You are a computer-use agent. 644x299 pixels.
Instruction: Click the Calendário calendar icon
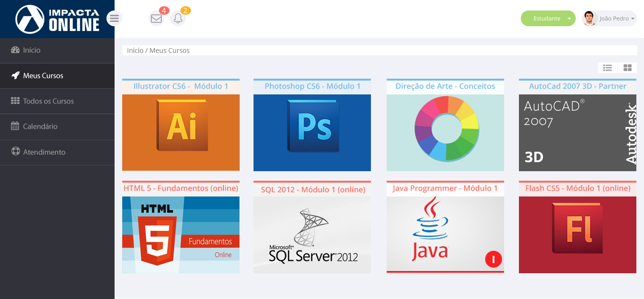pyautogui.click(x=15, y=126)
